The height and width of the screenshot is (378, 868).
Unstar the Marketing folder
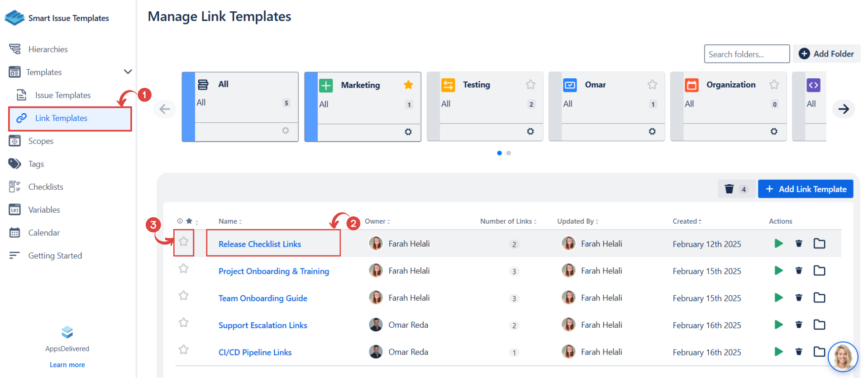[408, 85]
